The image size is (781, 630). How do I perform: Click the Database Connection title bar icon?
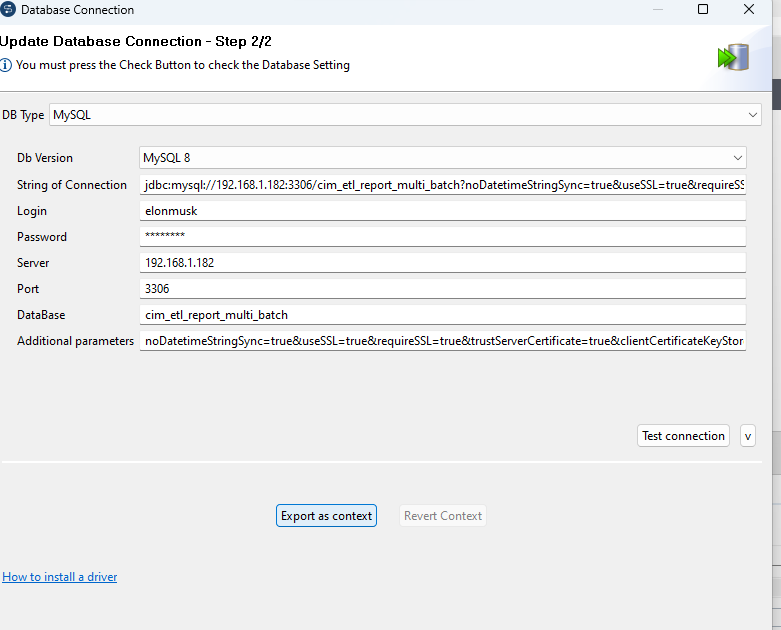pos(9,10)
